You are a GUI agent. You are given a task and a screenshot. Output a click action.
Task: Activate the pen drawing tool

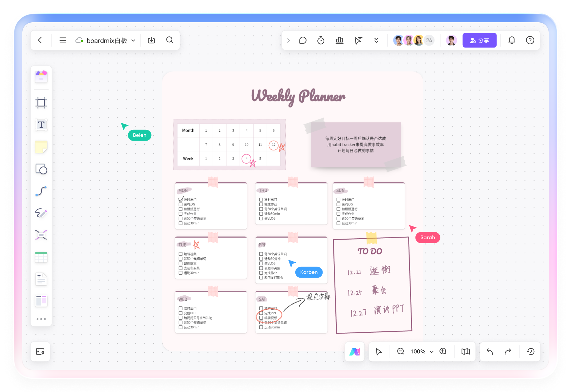click(x=41, y=213)
